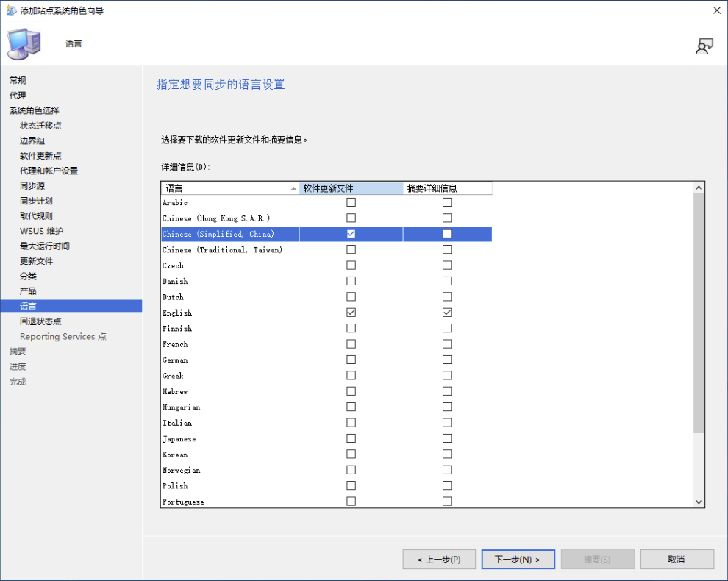Screen dimensions: 728x581
Task: Check French software update files checkbox
Action: 351,344
